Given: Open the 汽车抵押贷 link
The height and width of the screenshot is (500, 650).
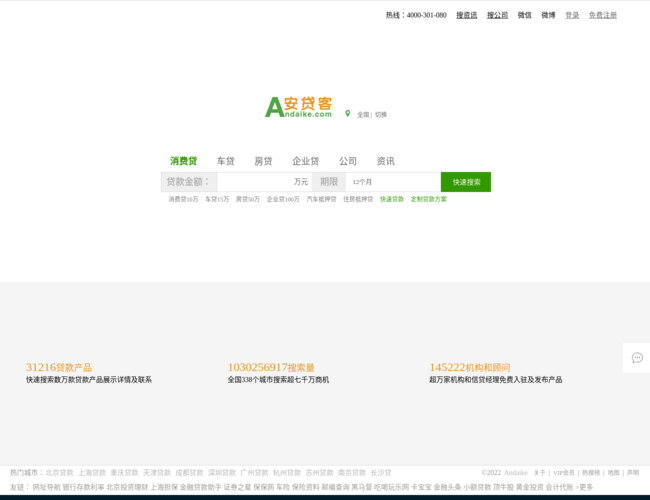Looking at the screenshot, I should coord(321,199).
